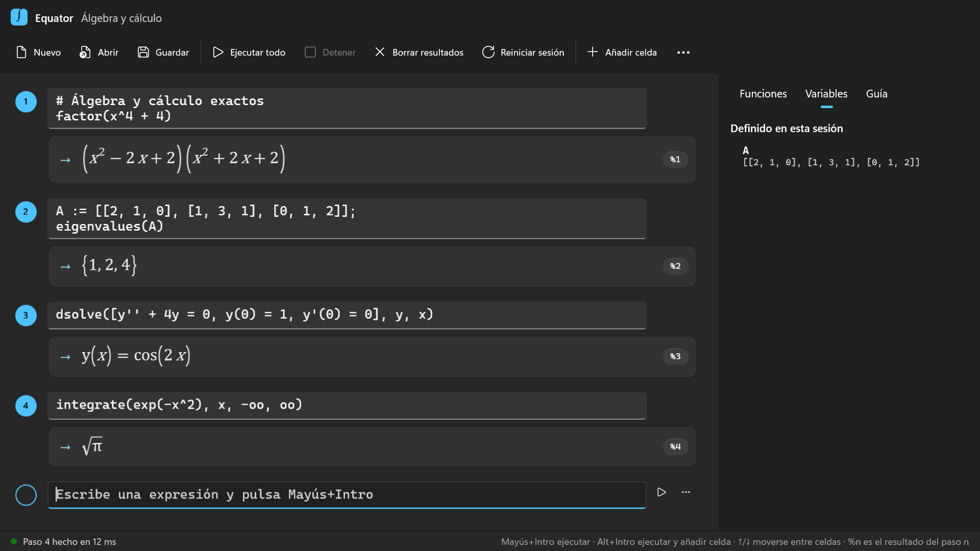Focus the new expression input field
Image resolution: width=980 pixels, height=551 pixels.
[x=347, y=495]
